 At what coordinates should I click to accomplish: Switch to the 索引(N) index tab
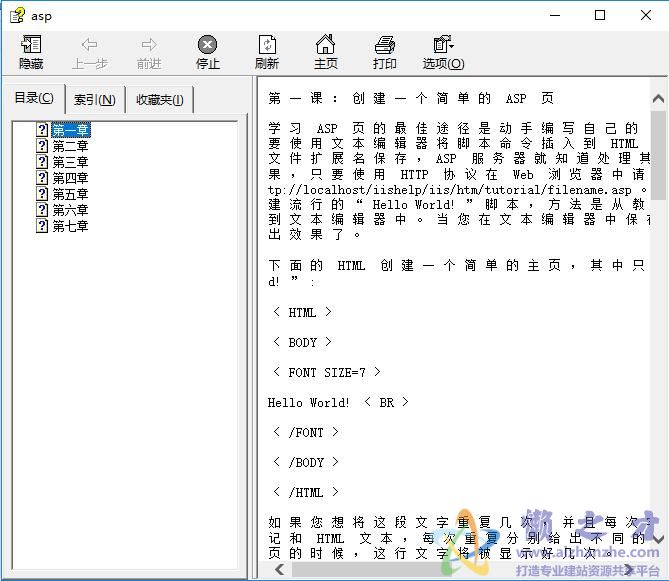point(95,100)
